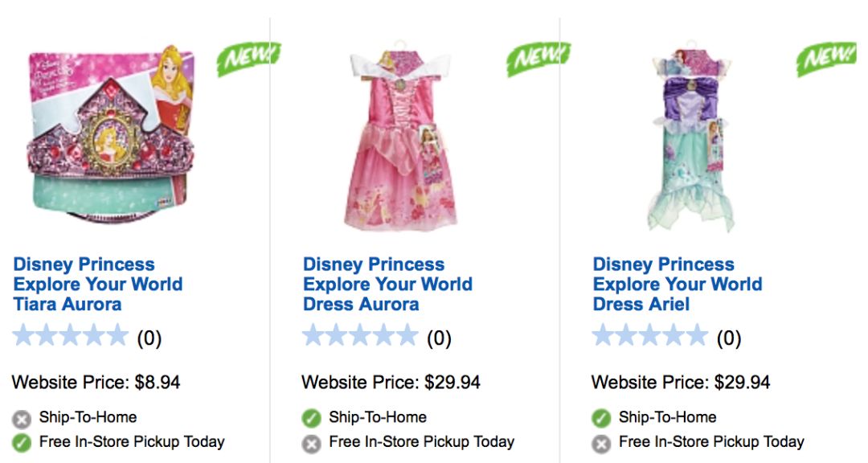Image resolution: width=868 pixels, height=463 pixels.
Task: Click the star rating for Dress Ariel
Action: point(650,336)
